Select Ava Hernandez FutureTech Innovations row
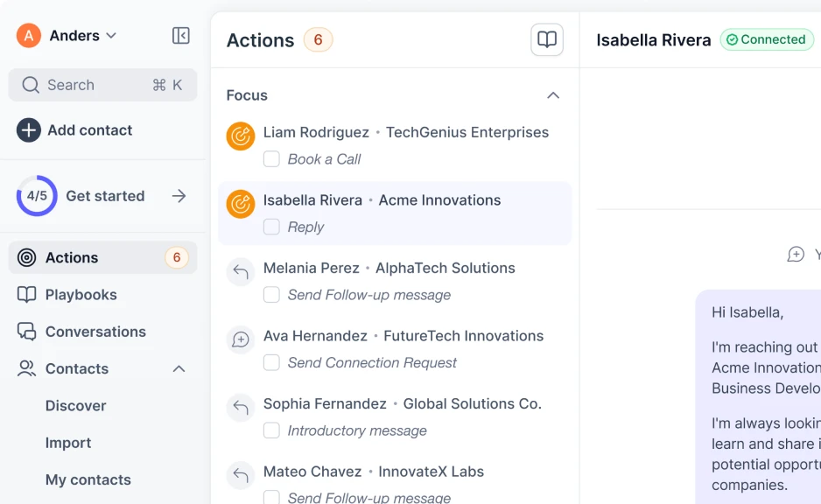The height and width of the screenshot is (504, 821). 395,349
